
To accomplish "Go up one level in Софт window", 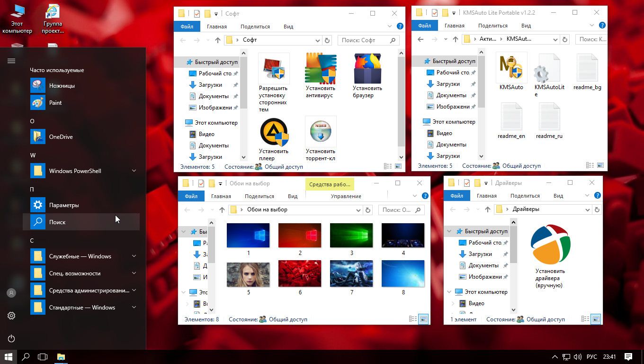I will click(218, 40).
